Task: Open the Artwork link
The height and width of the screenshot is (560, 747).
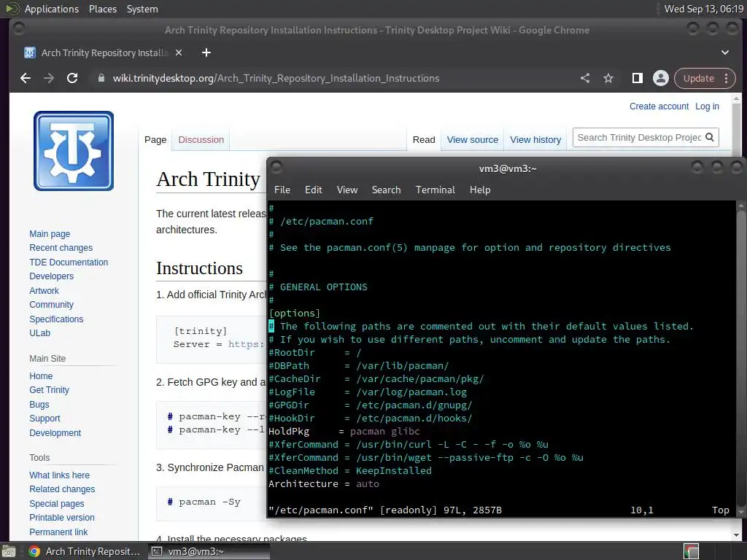Action: [x=44, y=290]
